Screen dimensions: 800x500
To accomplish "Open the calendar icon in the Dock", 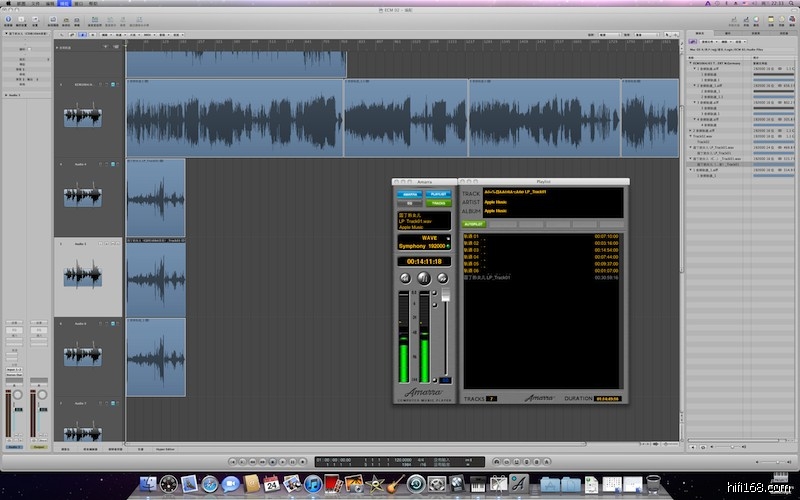I will pyautogui.click(x=272, y=484).
